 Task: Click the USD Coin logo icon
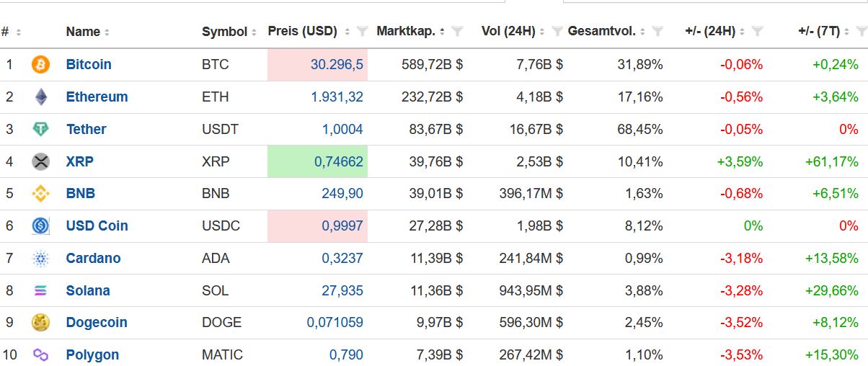(40, 226)
